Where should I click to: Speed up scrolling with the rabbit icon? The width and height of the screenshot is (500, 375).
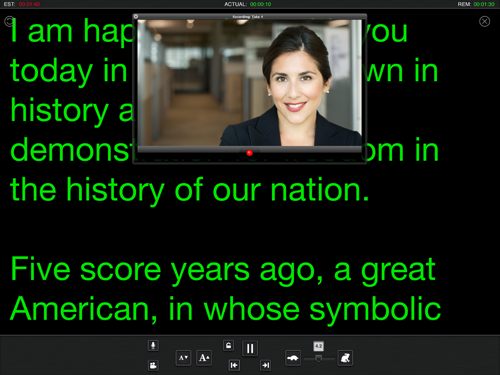(x=345, y=358)
